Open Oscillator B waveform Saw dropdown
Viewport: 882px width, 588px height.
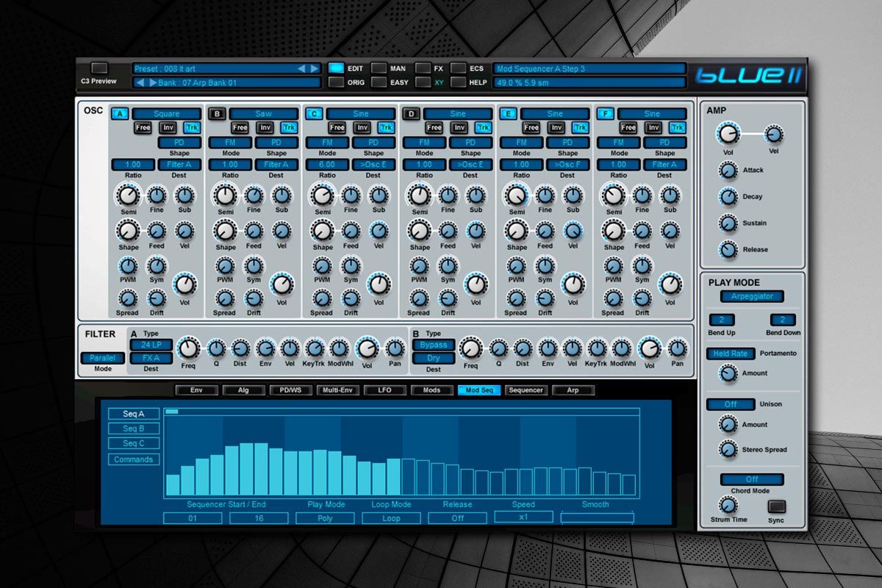263,114
